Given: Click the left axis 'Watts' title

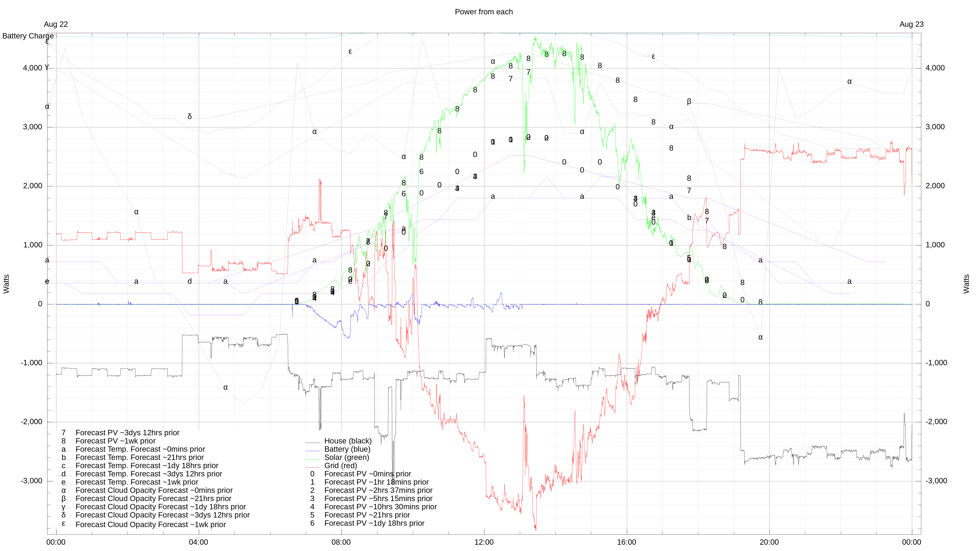Looking at the screenshot, I should (7, 284).
